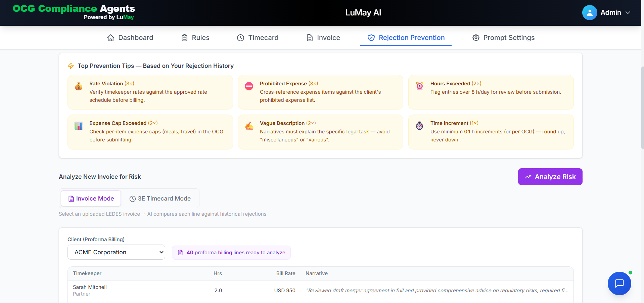644x303 pixels.
Task: Click the 3E Timecard Mode clock icon
Action: click(x=133, y=199)
